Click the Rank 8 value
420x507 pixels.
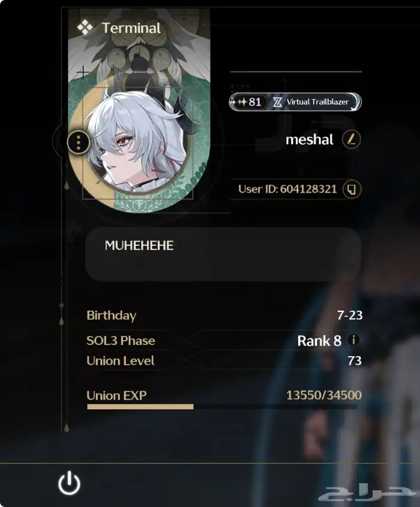(319, 340)
